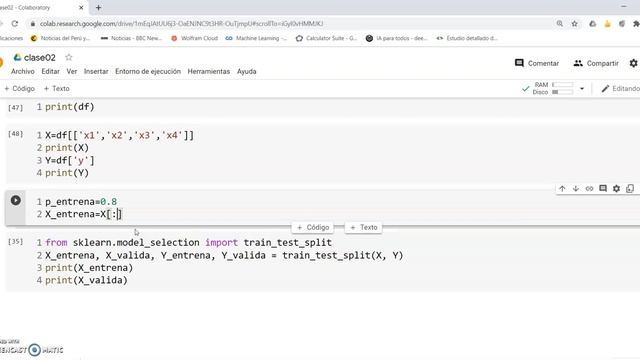Click the yellow extension icon in toolbar
Screen dimensions: 640x360
[x=607, y=24]
